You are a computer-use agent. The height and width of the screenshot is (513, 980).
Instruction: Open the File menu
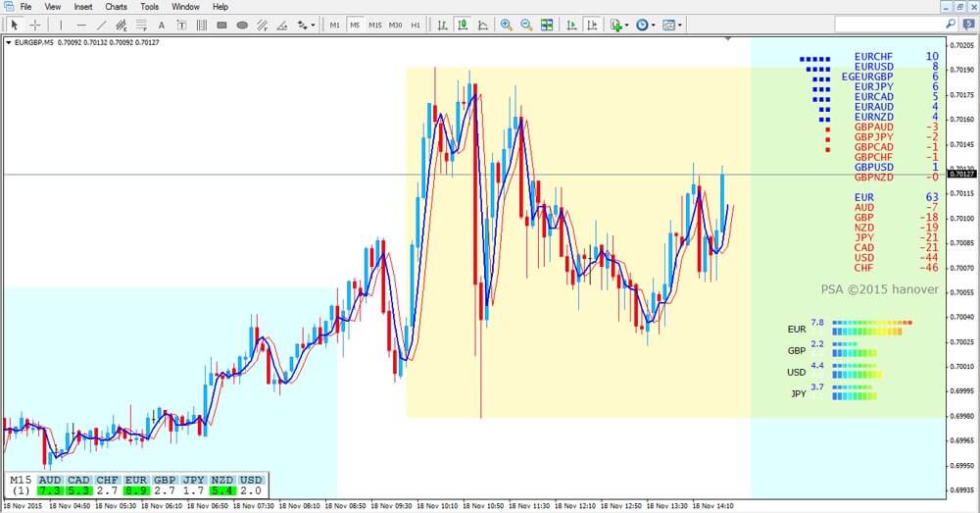(25, 6)
